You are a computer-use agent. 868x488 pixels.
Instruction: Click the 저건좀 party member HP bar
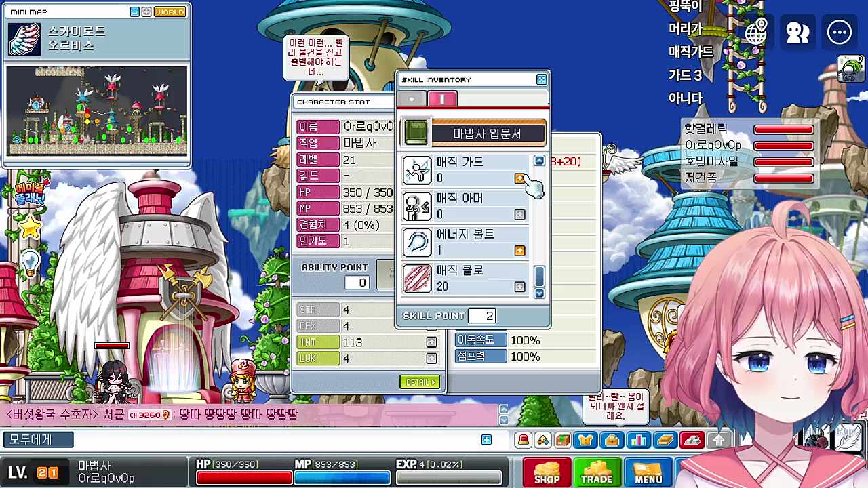784,178
